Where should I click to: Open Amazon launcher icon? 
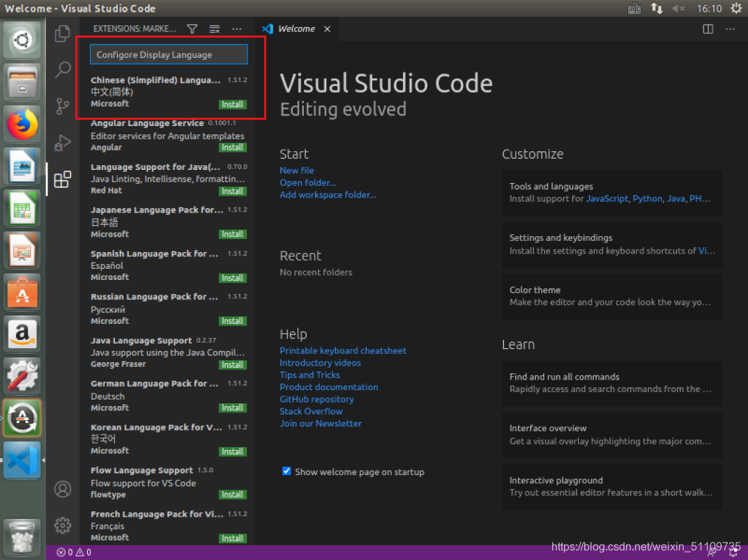22,334
